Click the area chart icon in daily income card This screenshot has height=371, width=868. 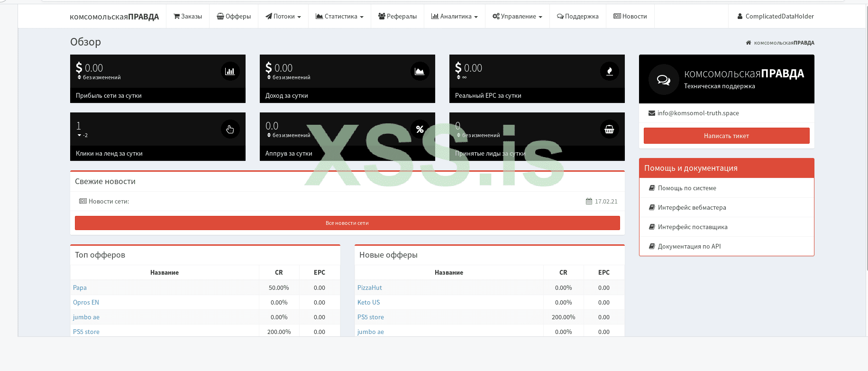pos(420,71)
